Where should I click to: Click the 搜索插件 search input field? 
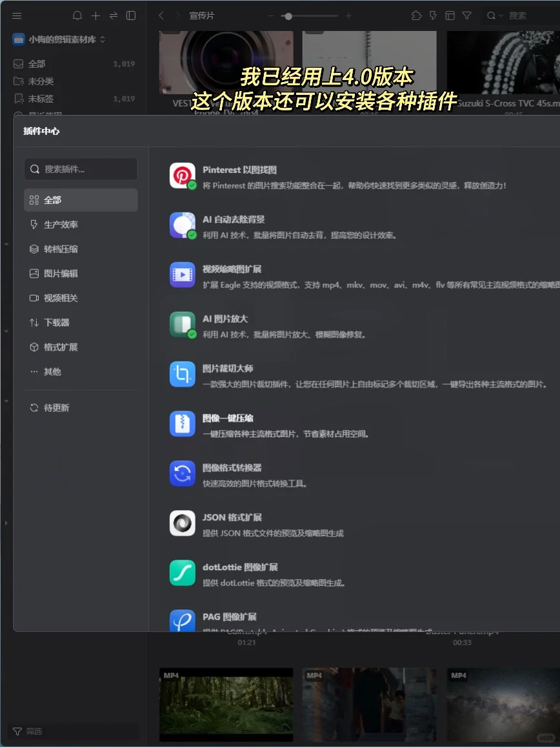[81, 169]
